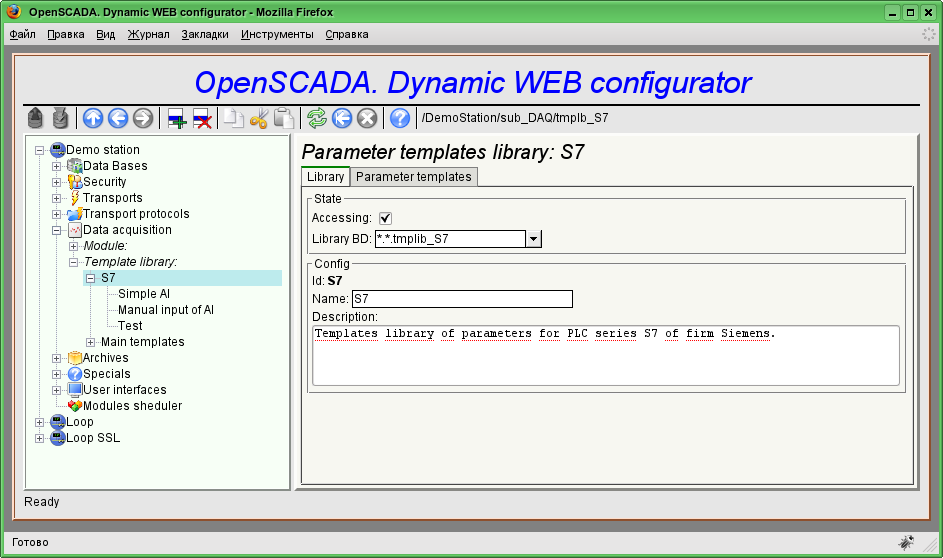Select the Simple AI template

(x=144, y=294)
